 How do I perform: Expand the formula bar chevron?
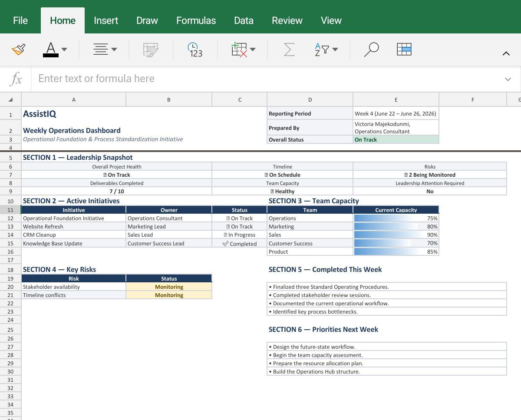click(x=508, y=79)
